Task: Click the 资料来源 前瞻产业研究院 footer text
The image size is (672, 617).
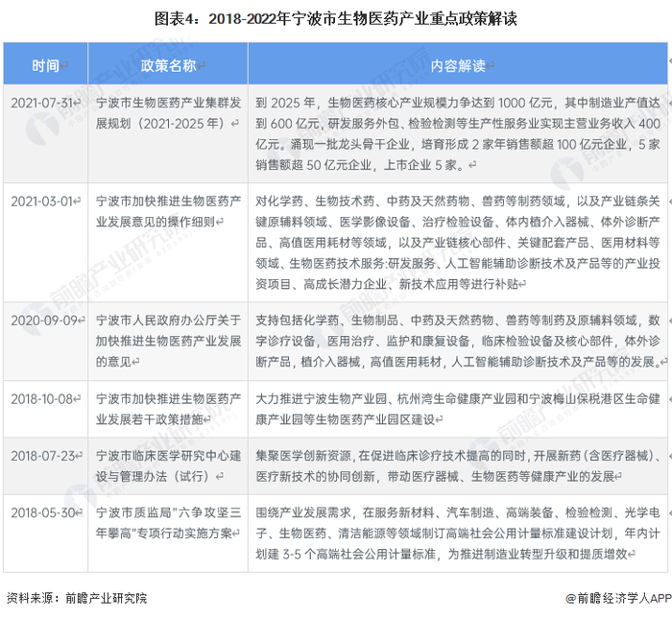Action: point(76,598)
